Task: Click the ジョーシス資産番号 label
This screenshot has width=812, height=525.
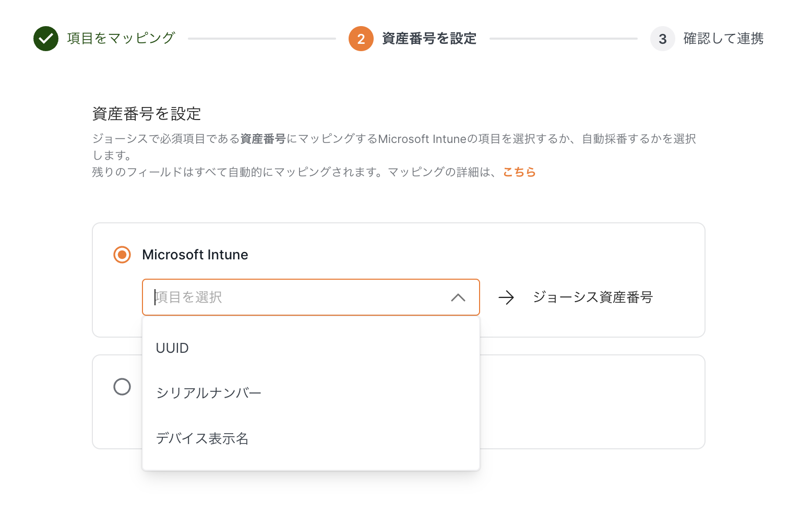Action: [x=593, y=297]
